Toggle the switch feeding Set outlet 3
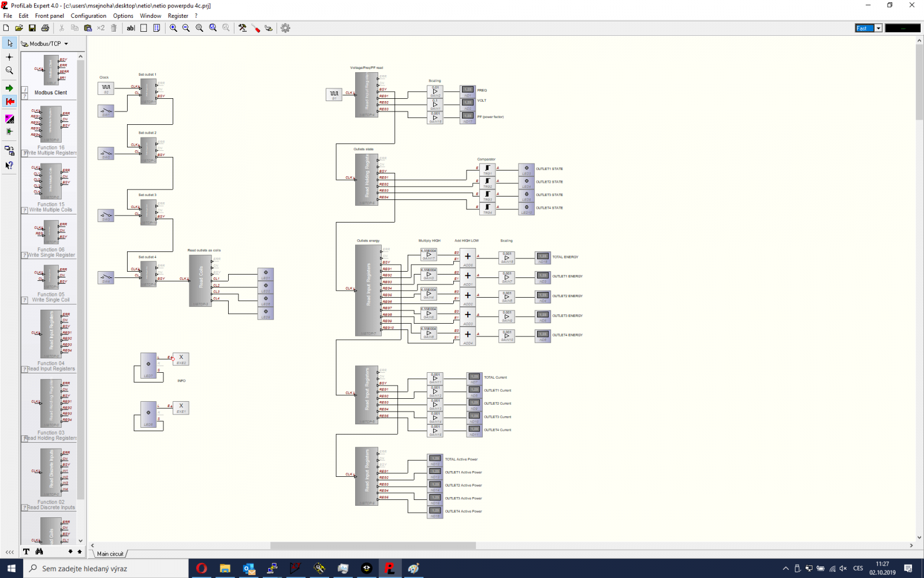Image resolution: width=924 pixels, height=578 pixels. 106,216
